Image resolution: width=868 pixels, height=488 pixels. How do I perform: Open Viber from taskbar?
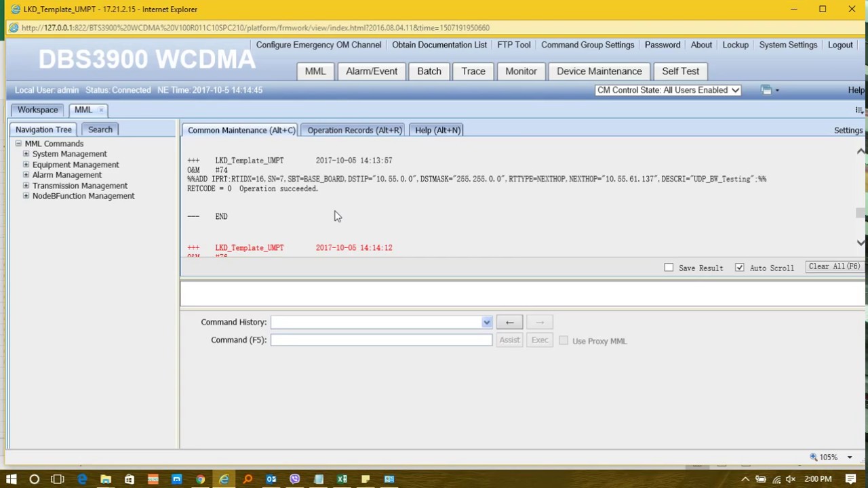(294, 479)
